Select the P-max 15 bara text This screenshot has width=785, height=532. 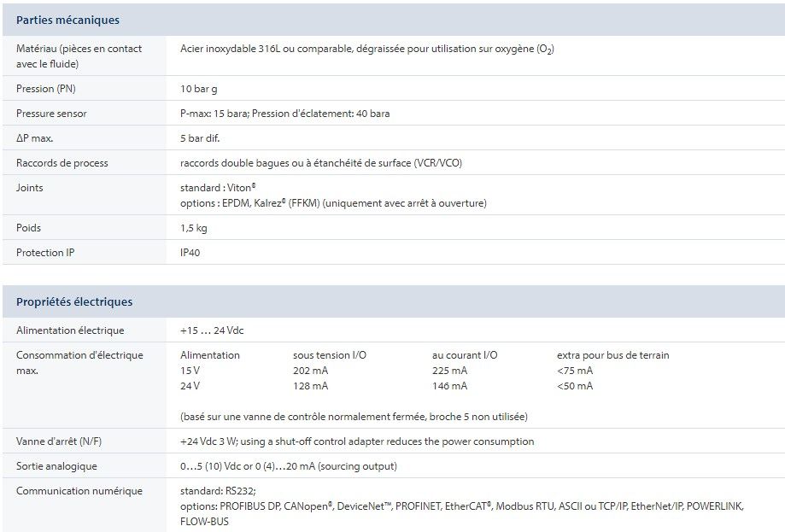coord(213,114)
